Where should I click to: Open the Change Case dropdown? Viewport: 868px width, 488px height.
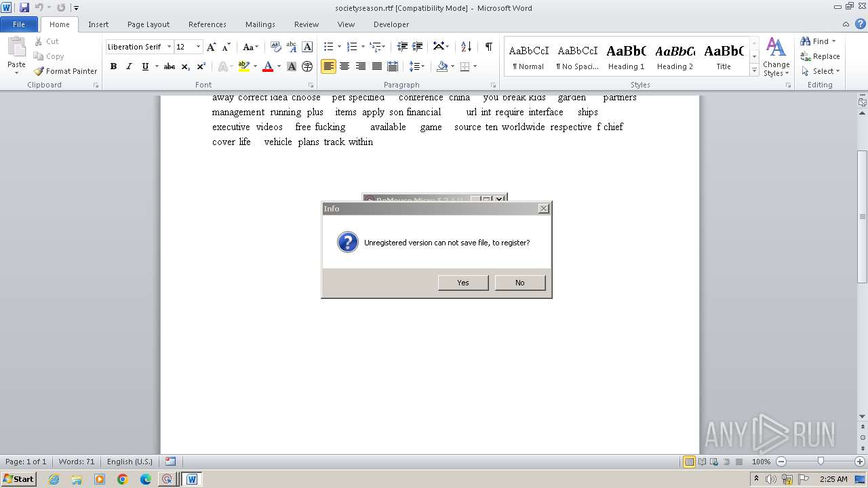[250, 47]
